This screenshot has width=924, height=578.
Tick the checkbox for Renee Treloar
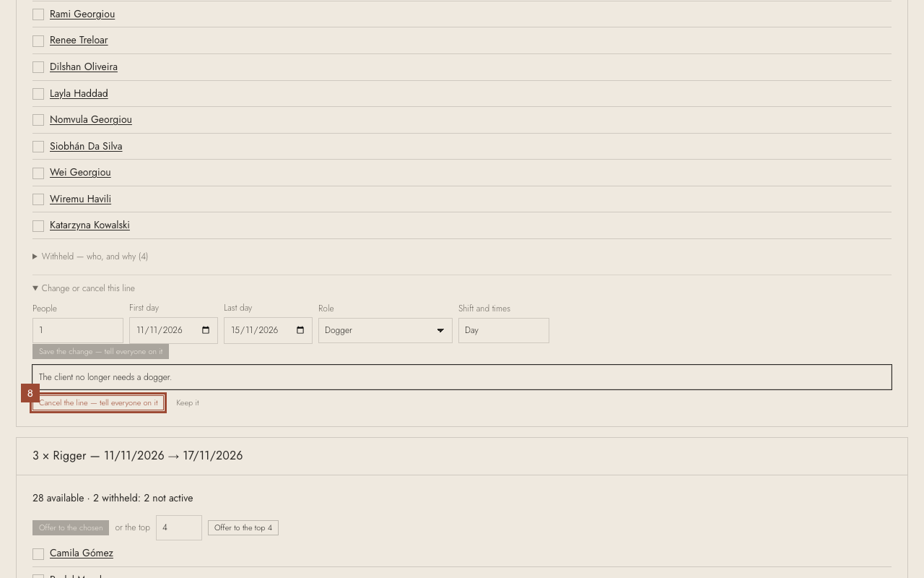(38, 41)
